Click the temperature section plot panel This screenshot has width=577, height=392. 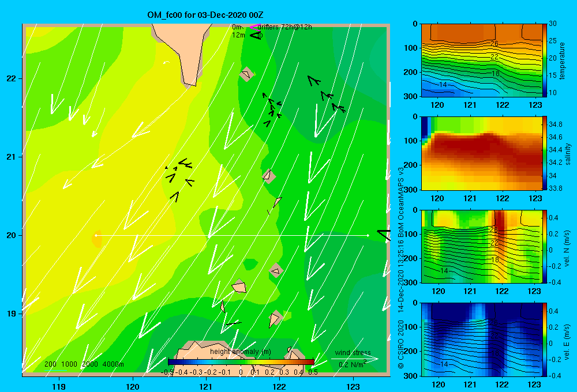[482, 61]
